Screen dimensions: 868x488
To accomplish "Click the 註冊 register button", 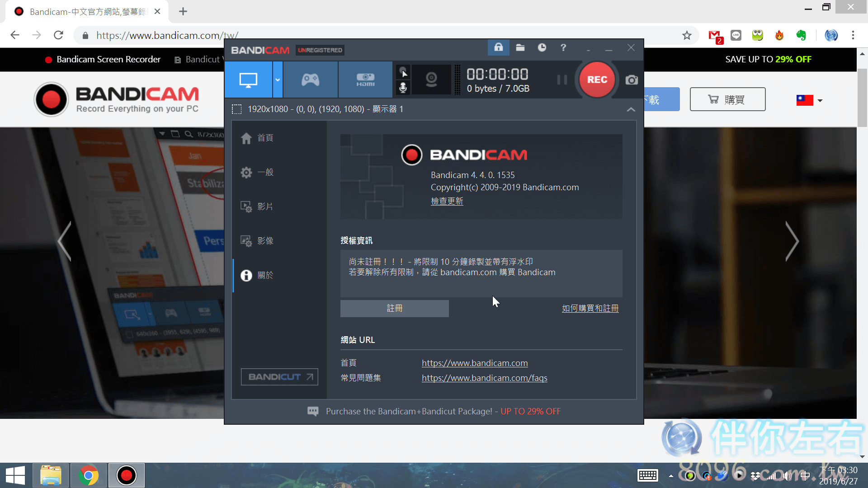I will click(394, 309).
